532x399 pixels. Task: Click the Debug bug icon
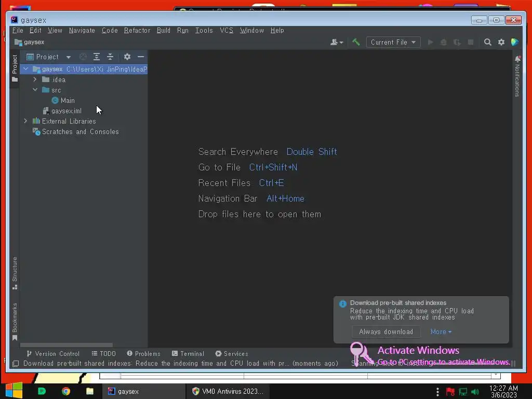[x=444, y=42]
